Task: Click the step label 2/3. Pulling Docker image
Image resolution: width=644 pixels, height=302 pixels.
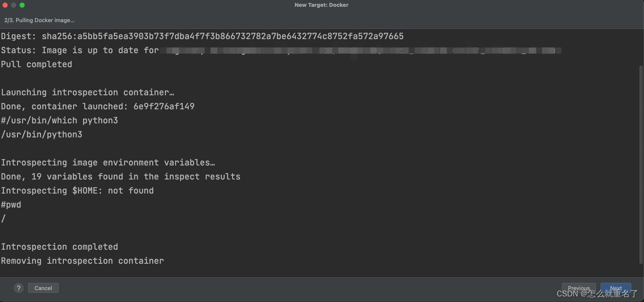Action: click(x=39, y=20)
